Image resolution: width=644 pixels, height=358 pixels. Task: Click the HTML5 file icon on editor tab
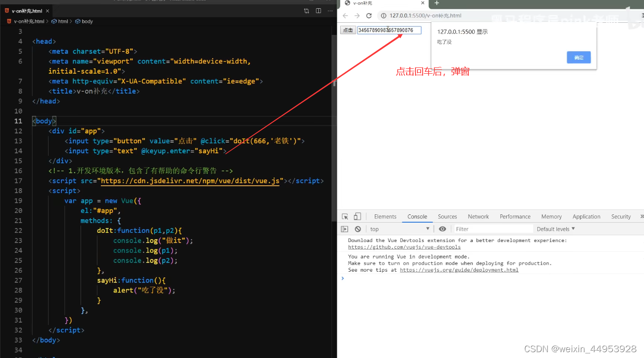[7, 11]
